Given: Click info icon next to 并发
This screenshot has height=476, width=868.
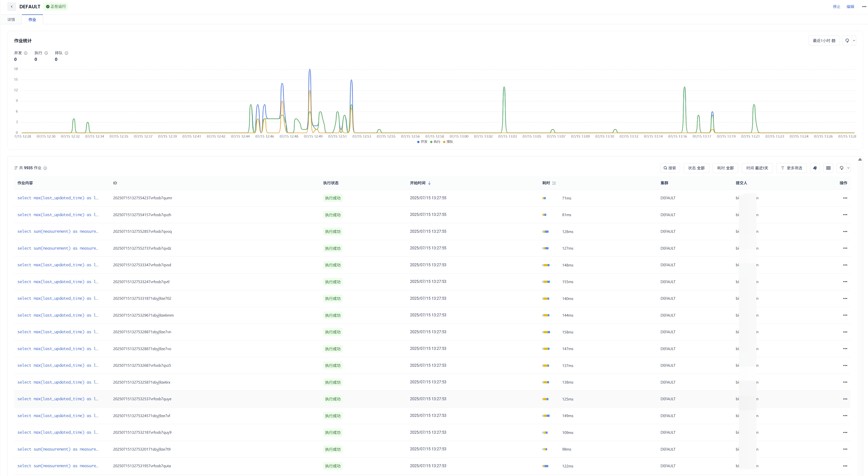Looking at the screenshot, I should coord(26,53).
